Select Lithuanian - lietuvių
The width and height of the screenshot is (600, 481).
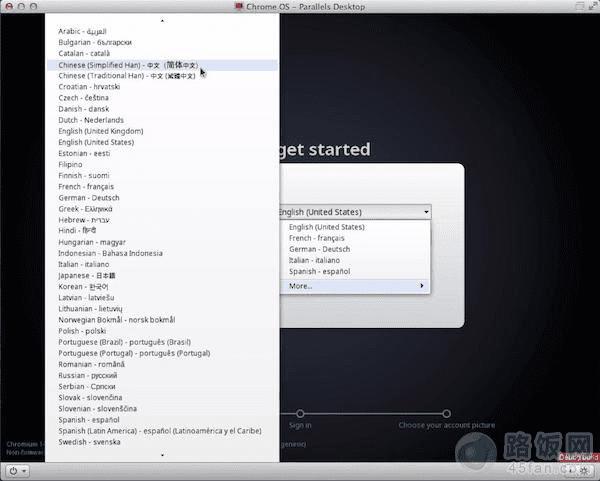[162, 309]
